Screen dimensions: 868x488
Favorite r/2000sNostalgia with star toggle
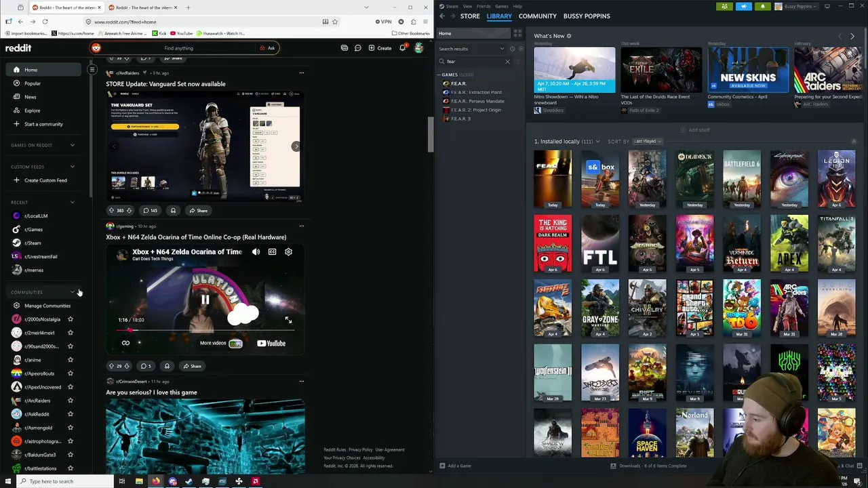point(71,319)
